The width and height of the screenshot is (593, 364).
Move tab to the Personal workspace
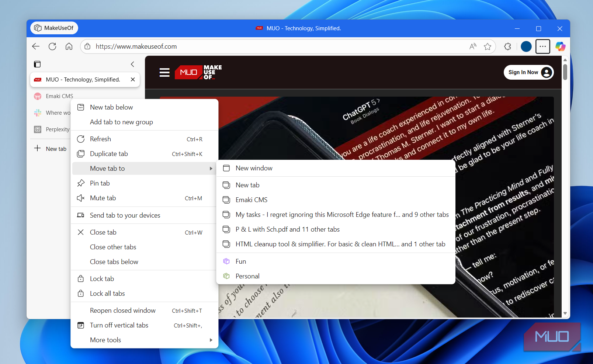click(x=336, y=276)
